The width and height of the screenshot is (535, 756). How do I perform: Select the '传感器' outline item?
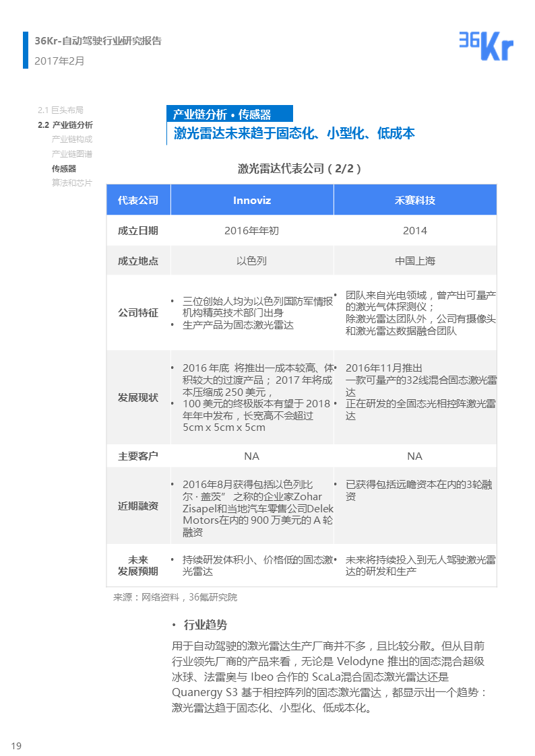tap(64, 168)
